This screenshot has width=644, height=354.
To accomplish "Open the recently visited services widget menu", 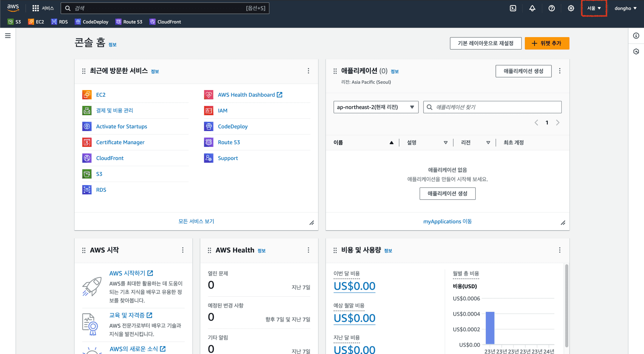I will [x=308, y=71].
